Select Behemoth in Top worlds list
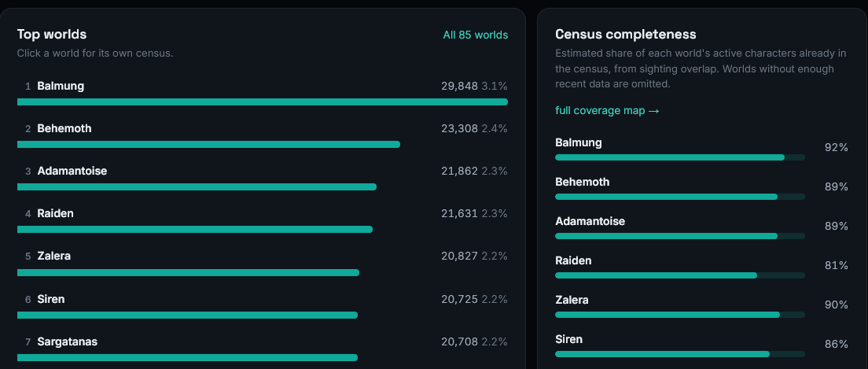Image resolution: width=868 pixels, height=369 pixels. (x=263, y=135)
